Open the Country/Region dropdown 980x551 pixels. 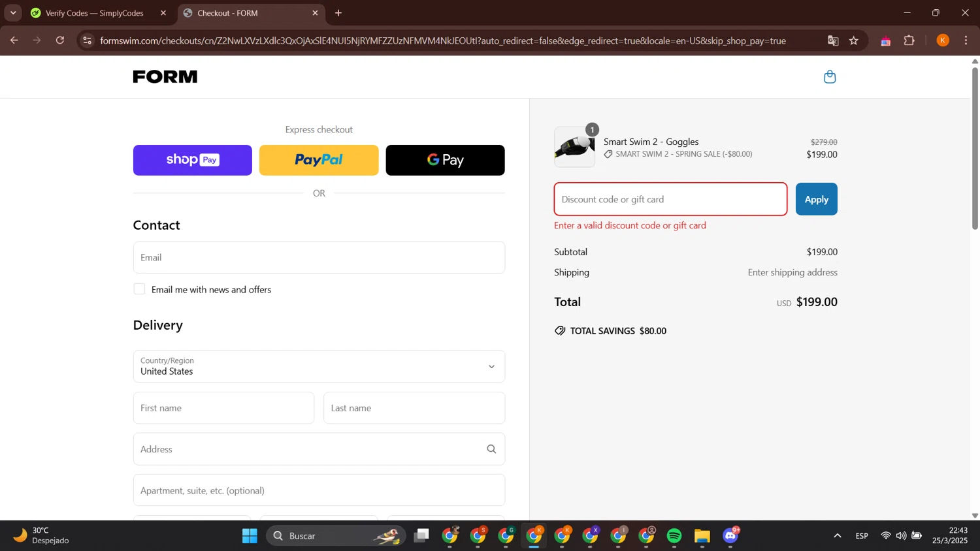tap(319, 366)
